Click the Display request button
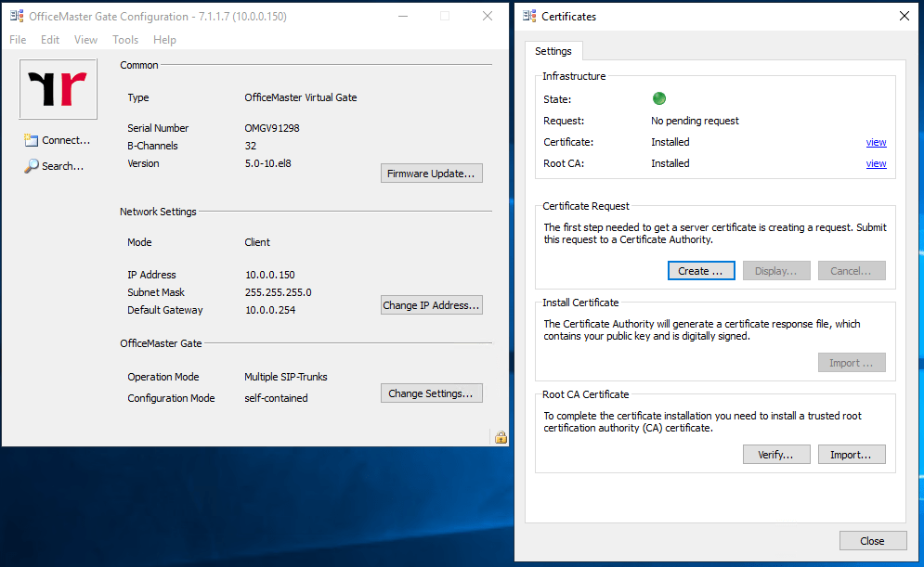924x567 pixels. click(776, 271)
